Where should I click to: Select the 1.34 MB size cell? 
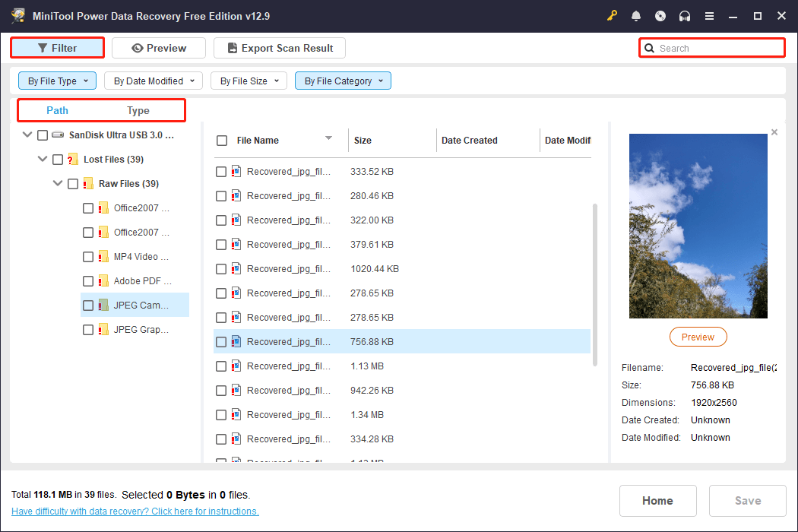tap(367, 415)
